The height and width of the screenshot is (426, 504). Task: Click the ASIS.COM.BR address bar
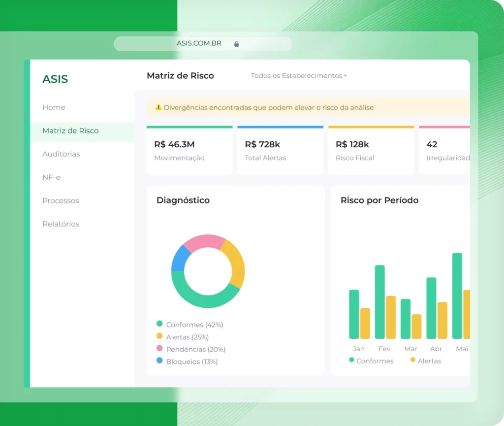(x=203, y=44)
